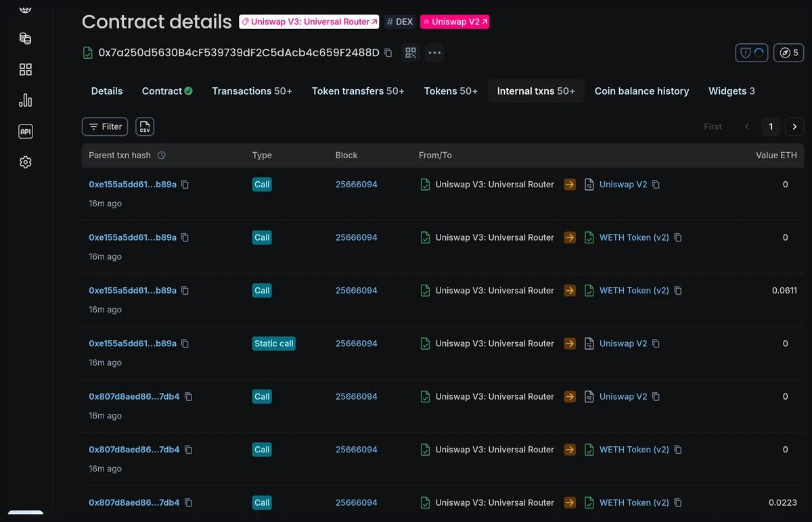Open the API icon in sidebar

click(26, 132)
